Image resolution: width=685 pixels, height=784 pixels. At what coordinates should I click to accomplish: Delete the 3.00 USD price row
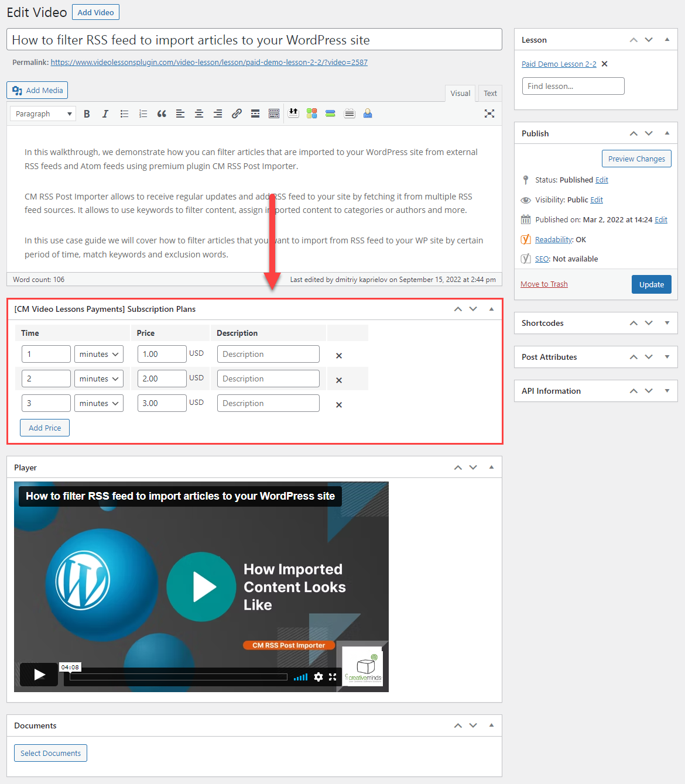coord(339,405)
